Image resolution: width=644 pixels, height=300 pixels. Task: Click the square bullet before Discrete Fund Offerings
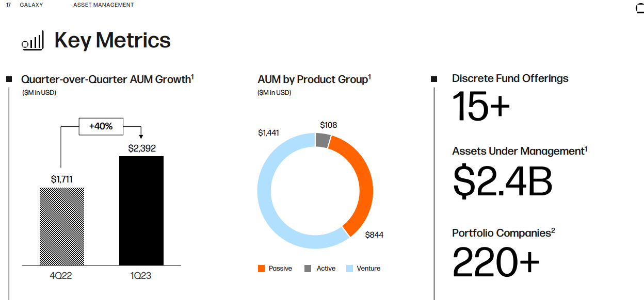[x=434, y=79]
